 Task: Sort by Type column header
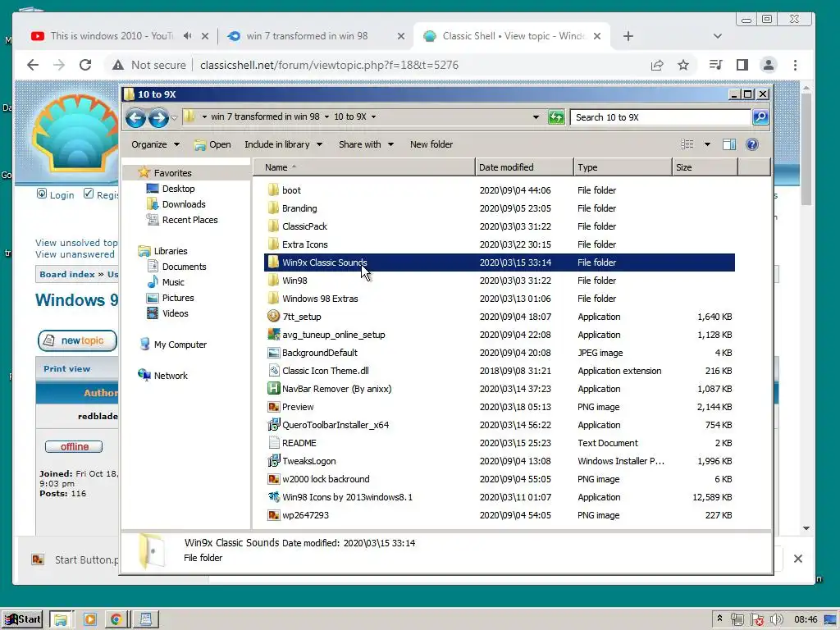[x=623, y=167]
